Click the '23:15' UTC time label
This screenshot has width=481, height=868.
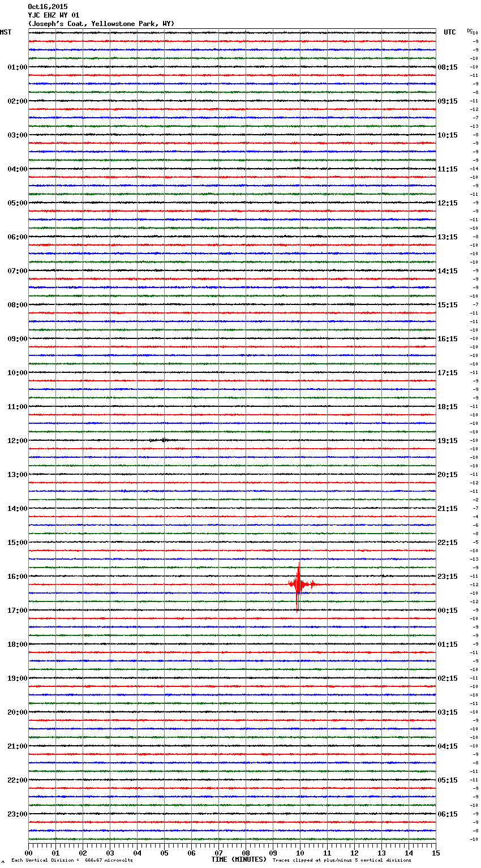(x=448, y=577)
